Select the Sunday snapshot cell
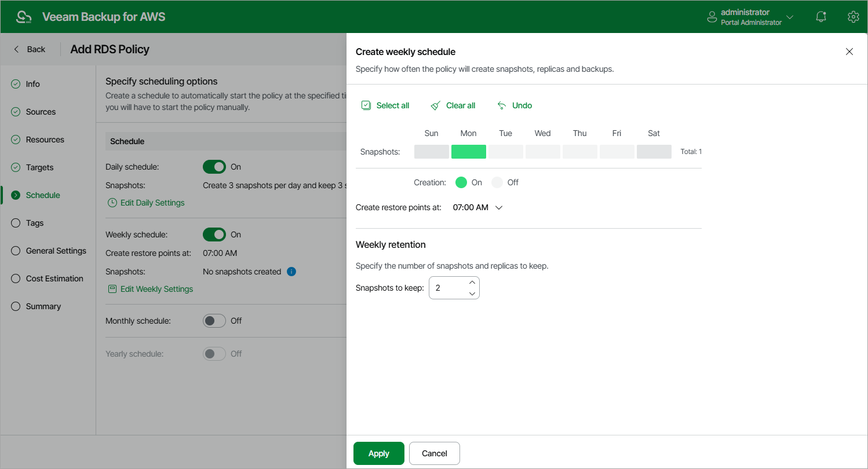The image size is (868, 469). click(x=432, y=152)
